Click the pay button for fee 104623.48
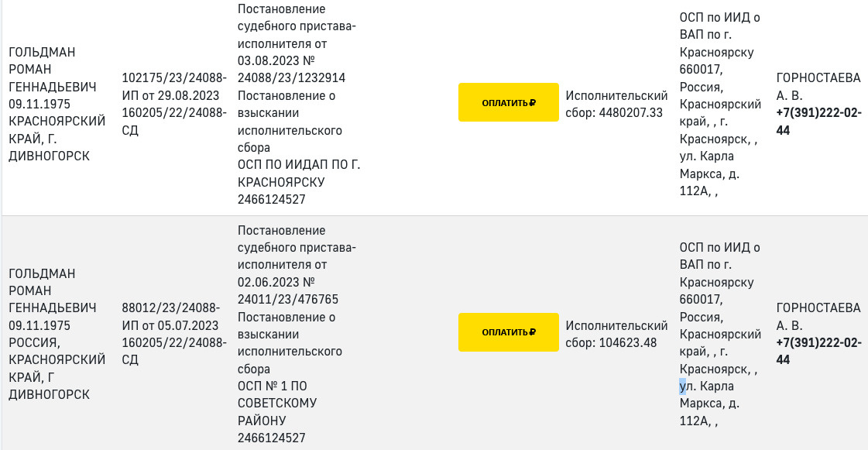 click(508, 332)
